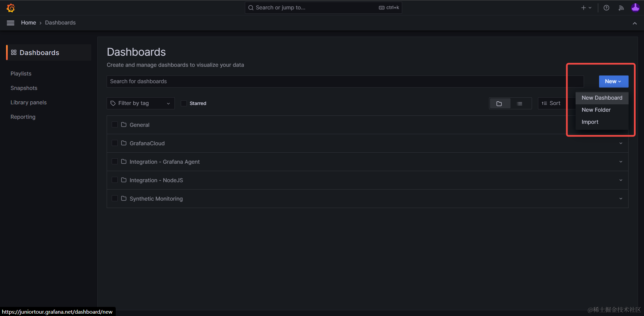Open the news feed RSS icon

(x=621, y=8)
